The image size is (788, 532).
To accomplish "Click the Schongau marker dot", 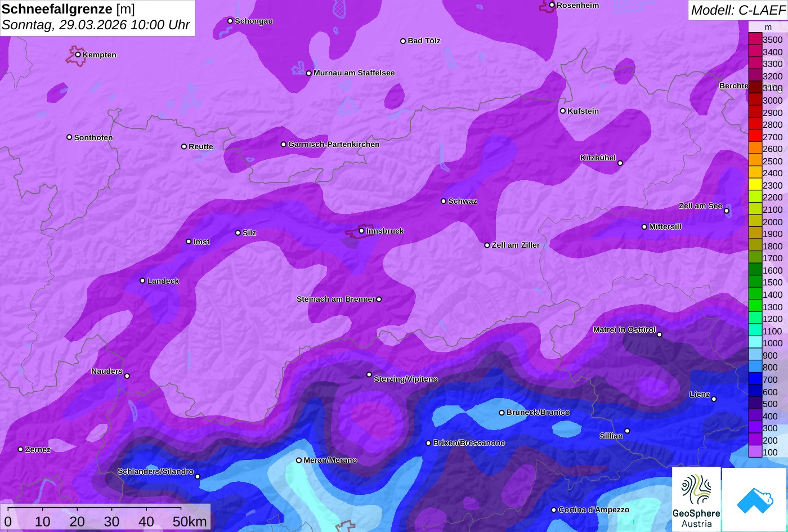I will pos(230,21).
